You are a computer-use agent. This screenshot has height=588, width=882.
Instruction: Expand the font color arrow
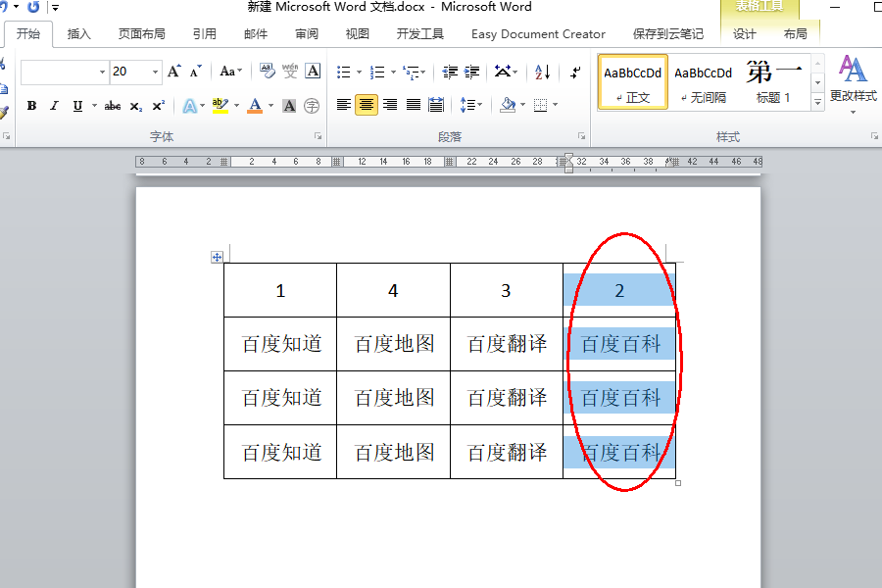point(271,106)
